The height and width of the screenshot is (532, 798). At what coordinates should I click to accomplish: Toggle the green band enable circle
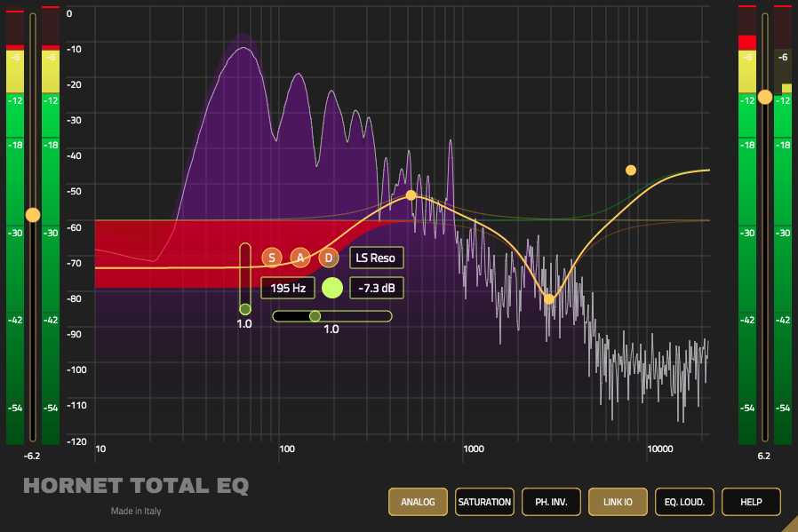click(332, 288)
